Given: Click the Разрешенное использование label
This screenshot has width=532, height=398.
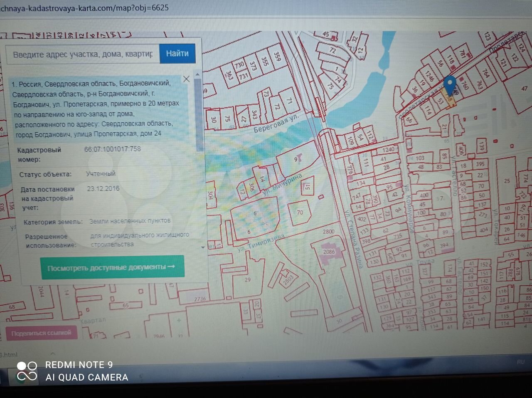Looking at the screenshot, I should coord(51,241).
